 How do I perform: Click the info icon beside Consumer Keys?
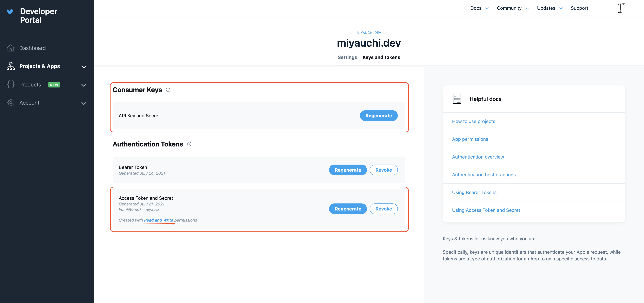pyautogui.click(x=168, y=90)
